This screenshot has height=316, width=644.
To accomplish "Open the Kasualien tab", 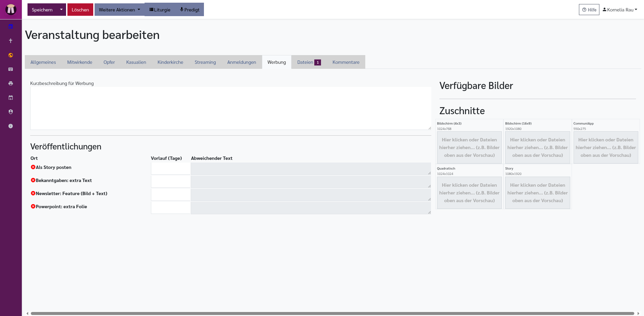I will click(x=136, y=62).
